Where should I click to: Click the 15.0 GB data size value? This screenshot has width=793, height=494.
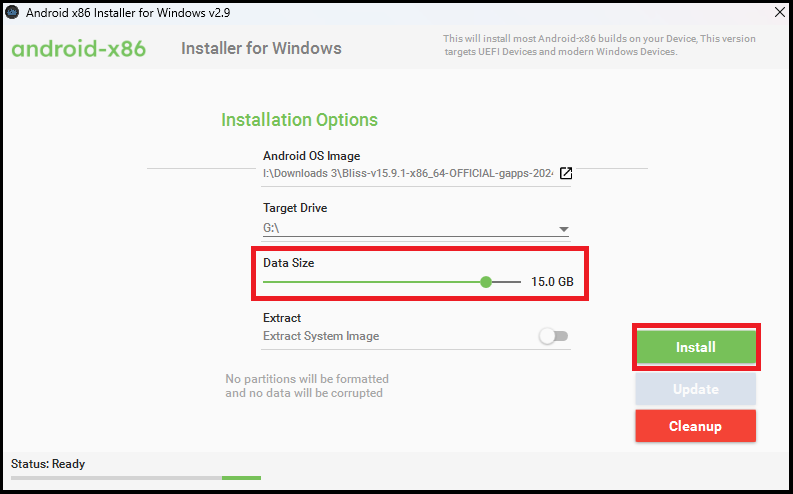tap(552, 282)
